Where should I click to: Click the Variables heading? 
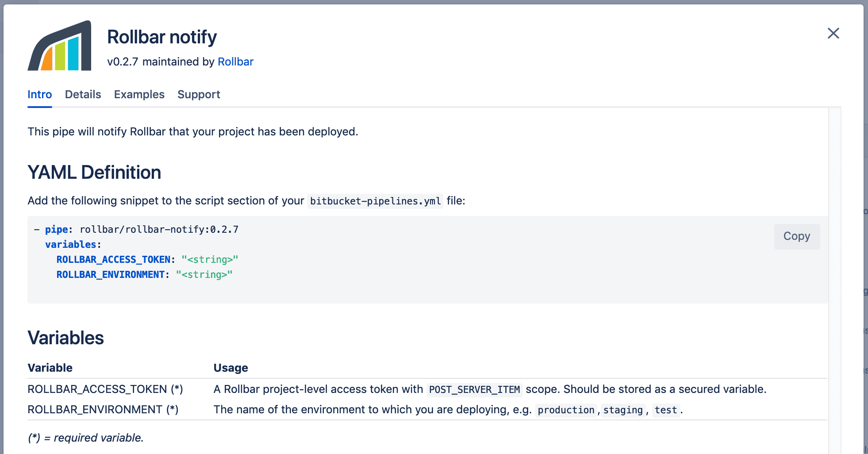(x=65, y=338)
